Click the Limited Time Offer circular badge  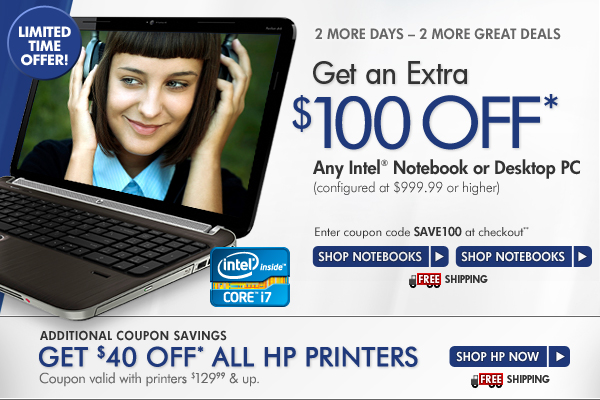(44, 44)
